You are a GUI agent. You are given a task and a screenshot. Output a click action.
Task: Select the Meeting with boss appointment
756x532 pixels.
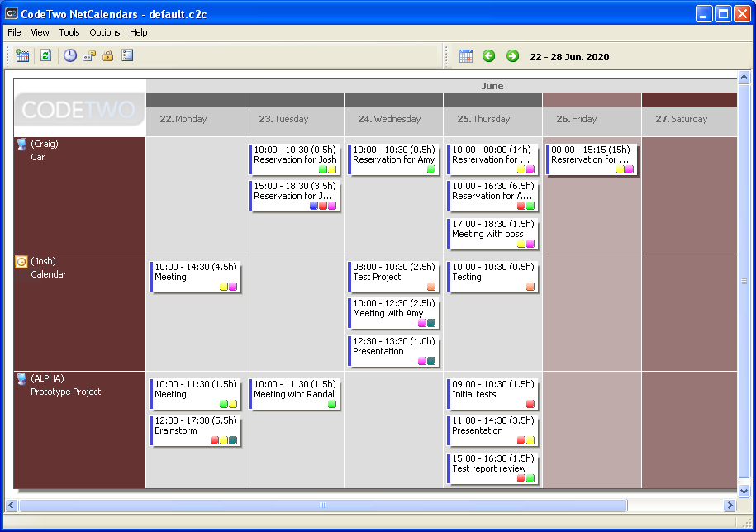click(492, 234)
